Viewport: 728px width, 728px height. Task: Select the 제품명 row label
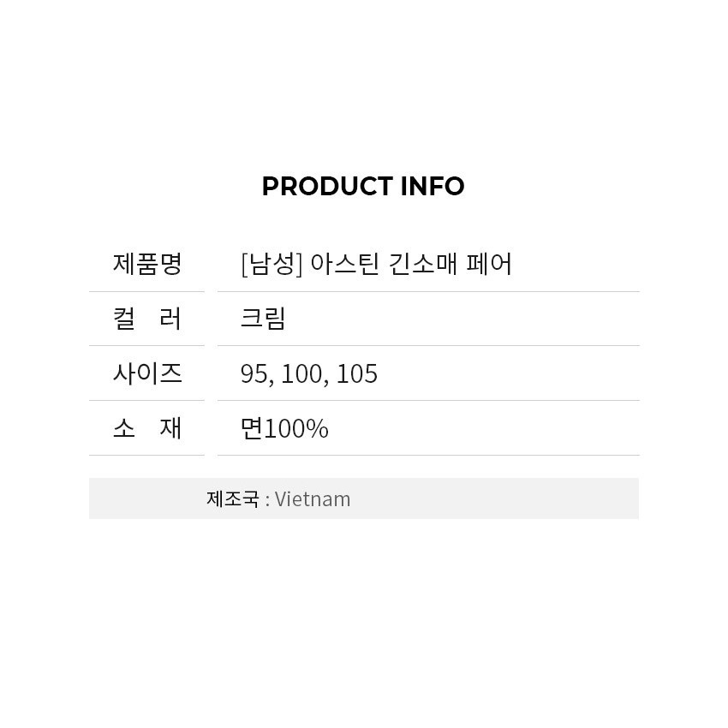pyautogui.click(x=147, y=264)
